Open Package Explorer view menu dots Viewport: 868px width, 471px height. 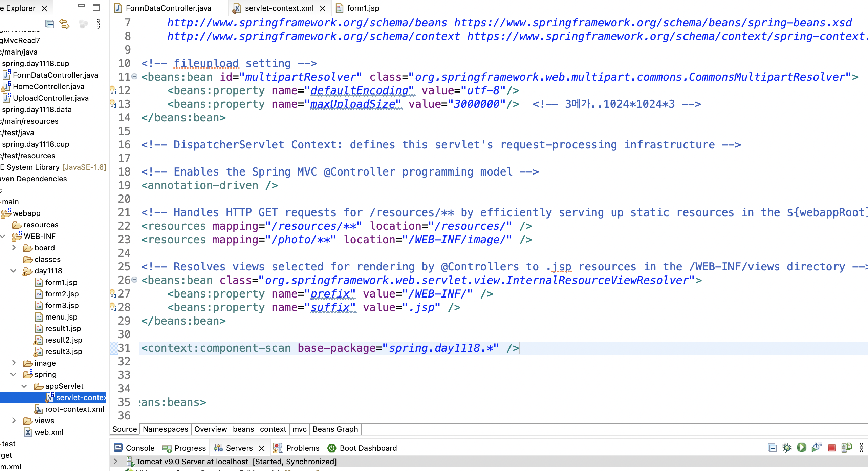98,24
